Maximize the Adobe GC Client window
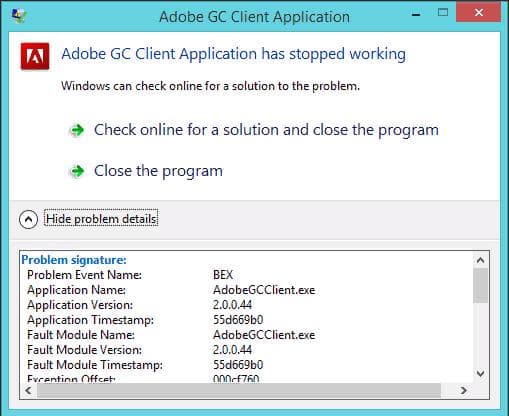 (x=443, y=13)
